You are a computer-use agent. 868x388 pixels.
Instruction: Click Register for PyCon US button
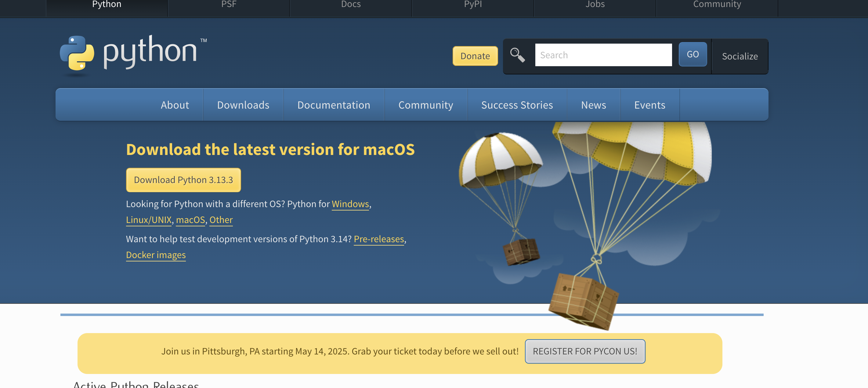(x=585, y=351)
